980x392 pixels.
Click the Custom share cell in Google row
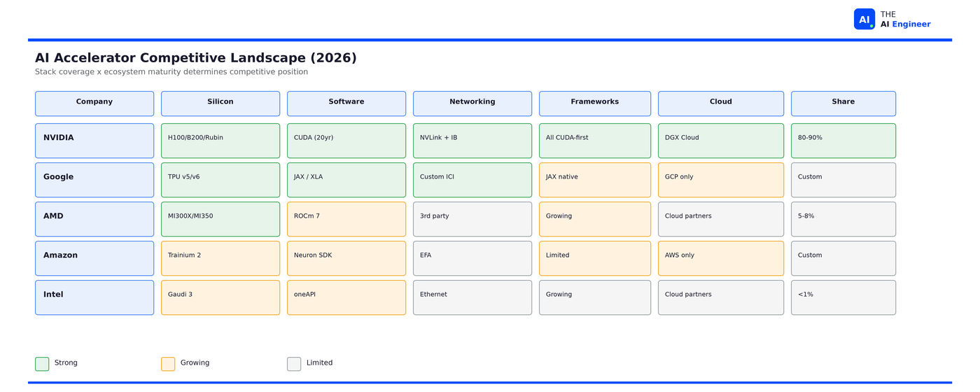pyautogui.click(x=843, y=180)
